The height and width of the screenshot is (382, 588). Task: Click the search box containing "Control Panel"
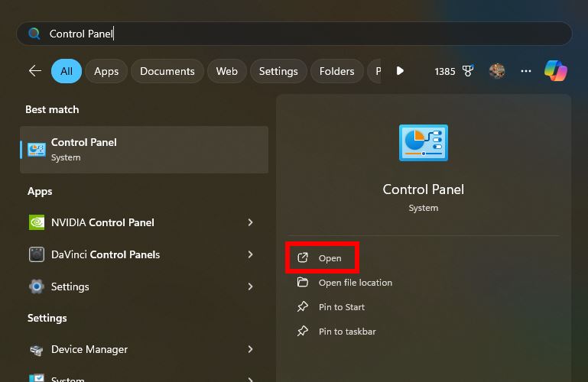click(294, 34)
